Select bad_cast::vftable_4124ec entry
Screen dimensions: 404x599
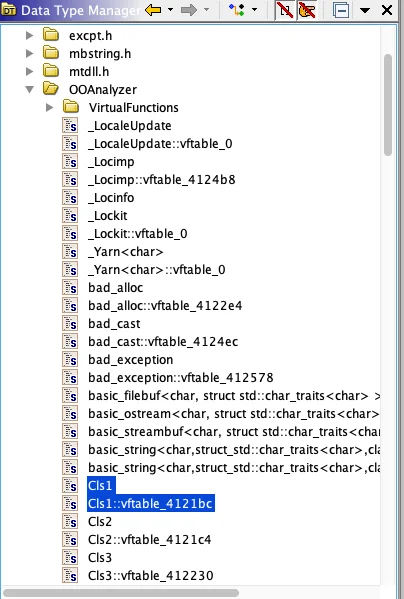pyautogui.click(x=163, y=341)
